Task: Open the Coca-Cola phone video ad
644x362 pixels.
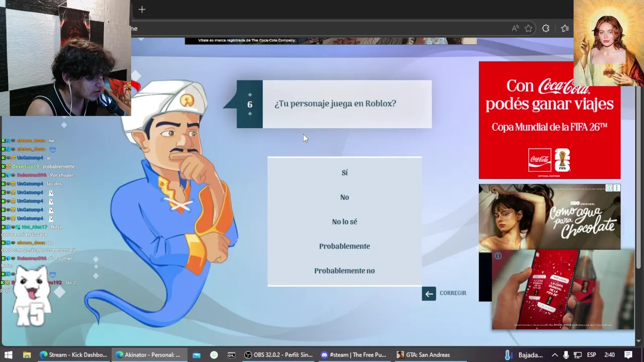Action: tap(563, 290)
